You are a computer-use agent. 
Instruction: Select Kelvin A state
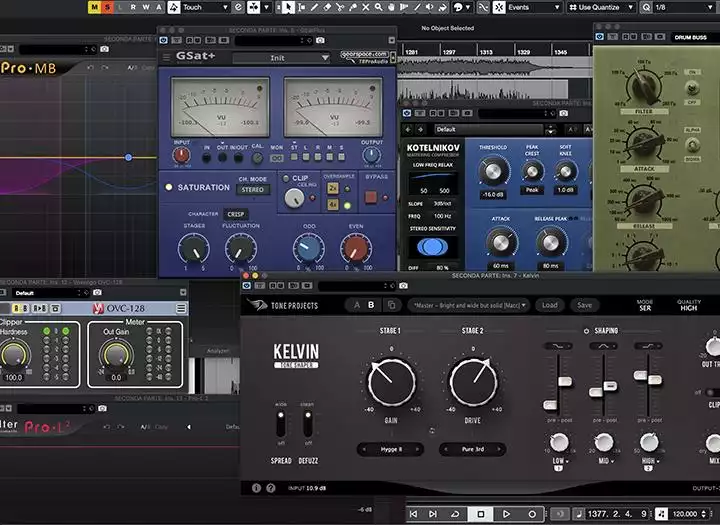click(357, 305)
